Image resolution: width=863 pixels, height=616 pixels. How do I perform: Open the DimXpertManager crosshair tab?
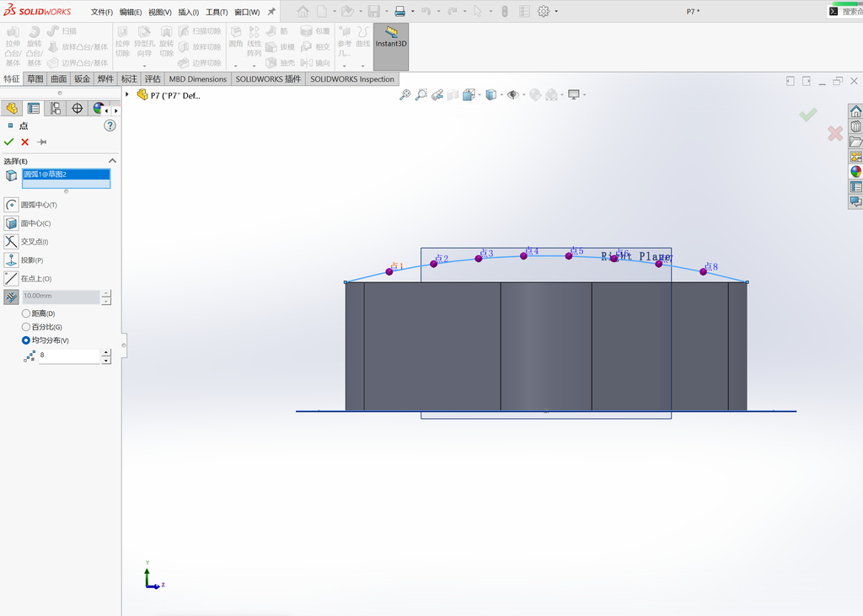(77, 109)
